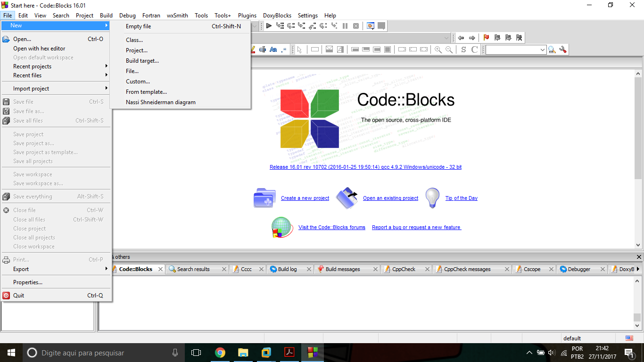Select Open with hex editor
Viewport: 644px width, 362px height.
click(56, 49)
